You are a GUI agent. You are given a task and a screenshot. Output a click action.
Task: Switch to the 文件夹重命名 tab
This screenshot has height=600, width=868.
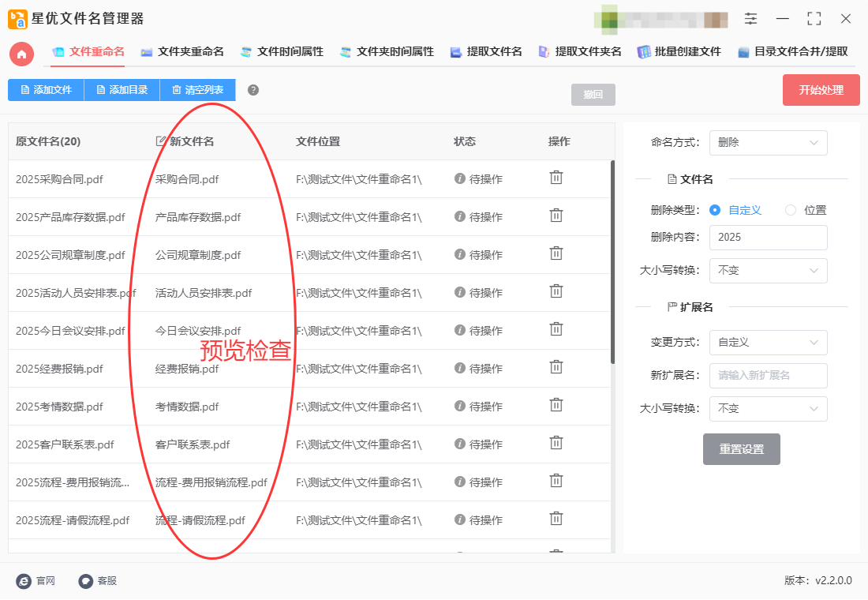point(182,52)
